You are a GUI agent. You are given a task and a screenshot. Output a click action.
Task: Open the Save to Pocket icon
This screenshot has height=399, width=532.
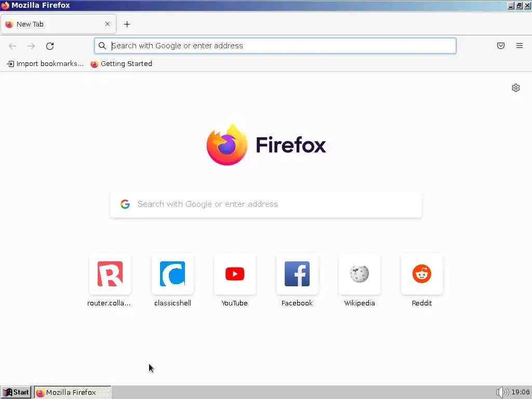coord(501,46)
